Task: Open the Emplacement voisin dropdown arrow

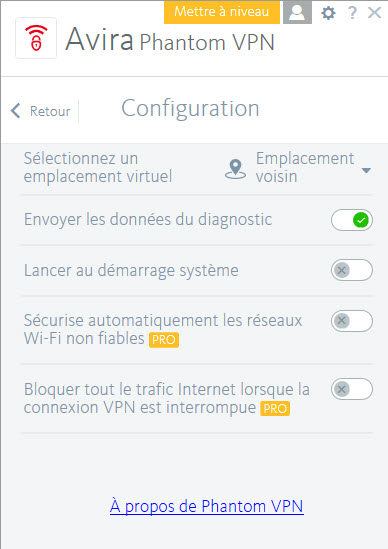Action: (366, 171)
